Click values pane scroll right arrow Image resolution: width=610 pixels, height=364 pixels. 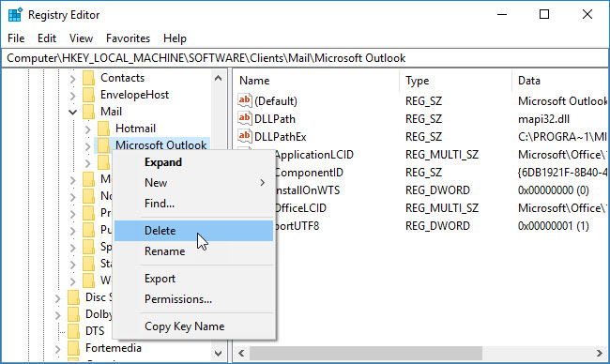[599, 353]
